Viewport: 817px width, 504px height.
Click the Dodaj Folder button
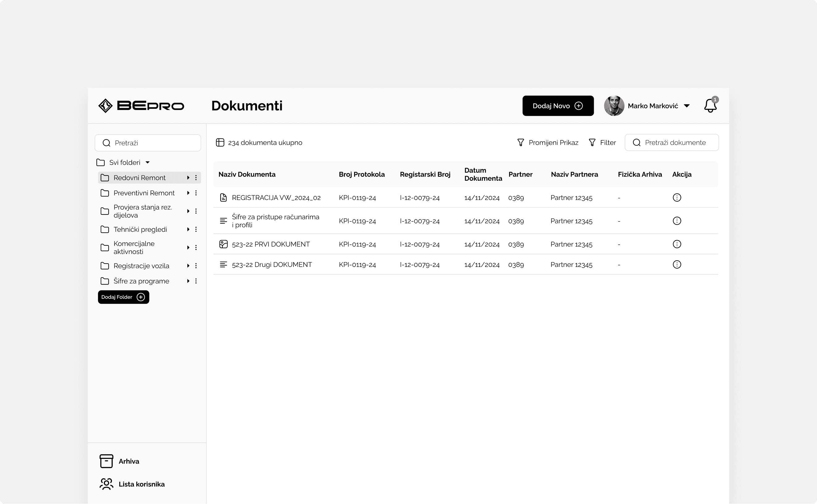[x=123, y=297]
